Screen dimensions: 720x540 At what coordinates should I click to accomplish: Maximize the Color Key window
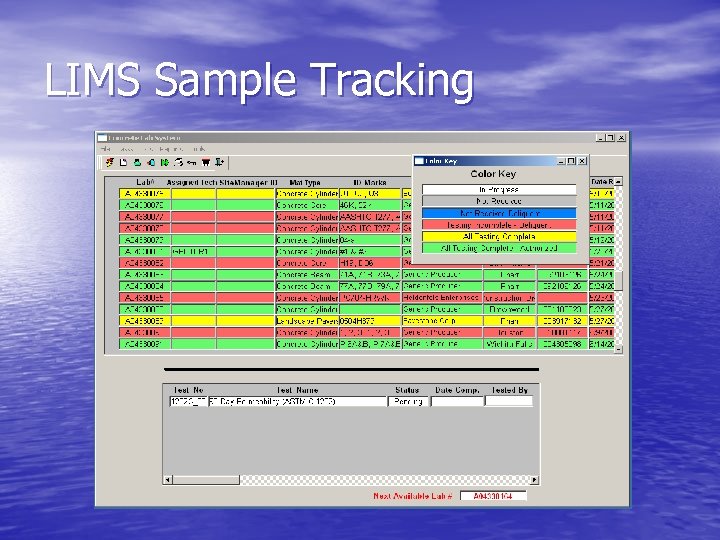571,161
